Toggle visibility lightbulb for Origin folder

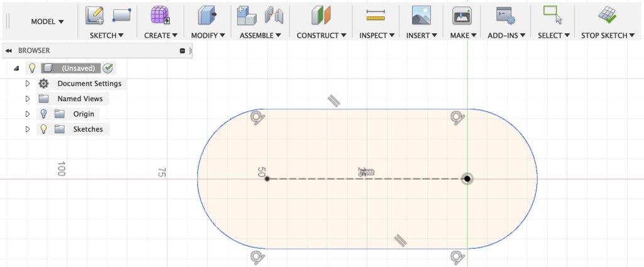[x=43, y=114]
